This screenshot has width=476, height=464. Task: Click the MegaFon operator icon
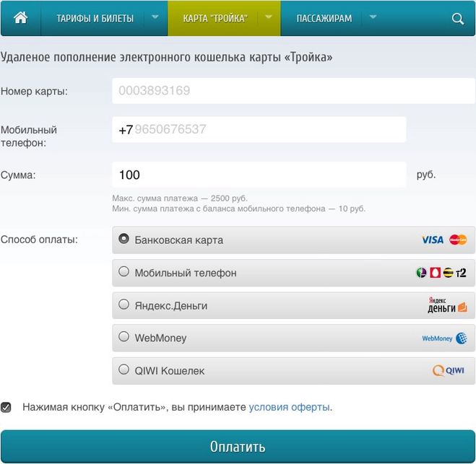pos(421,272)
